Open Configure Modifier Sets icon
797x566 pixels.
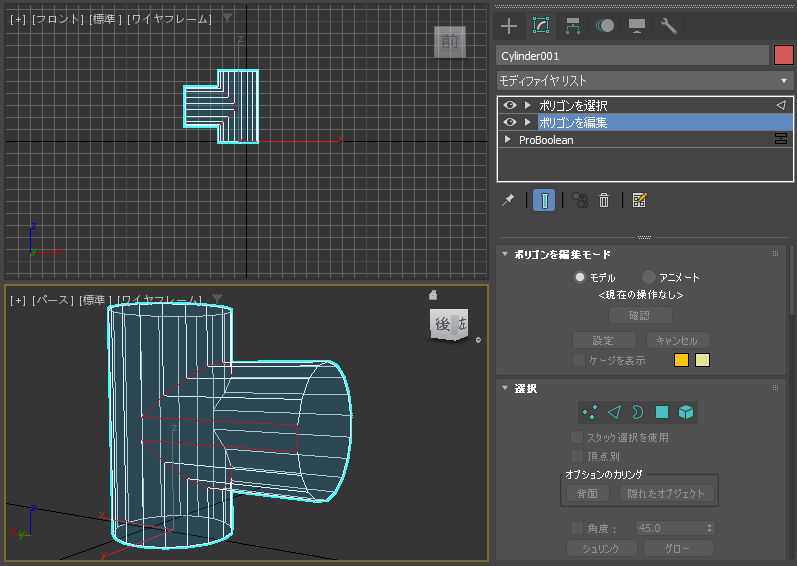click(639, 200)
